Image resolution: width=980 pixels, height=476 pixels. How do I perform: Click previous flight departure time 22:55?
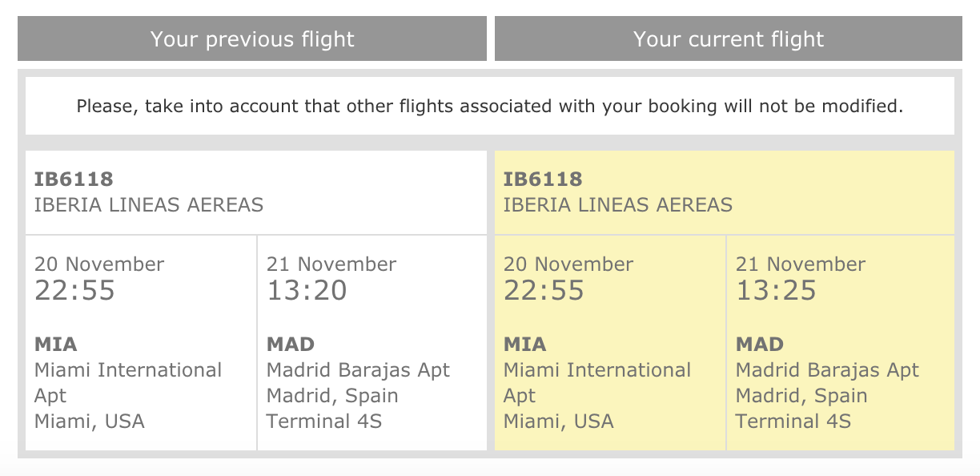pos(75,290)
